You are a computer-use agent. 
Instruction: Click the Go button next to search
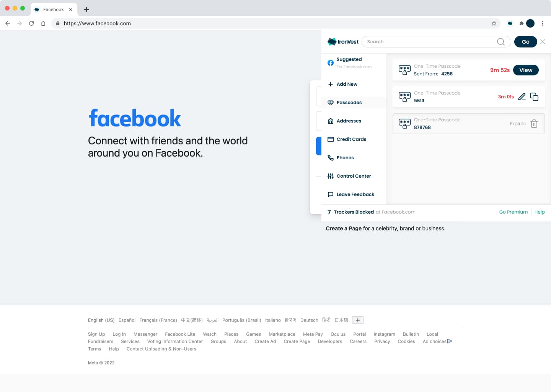(526, 42)
